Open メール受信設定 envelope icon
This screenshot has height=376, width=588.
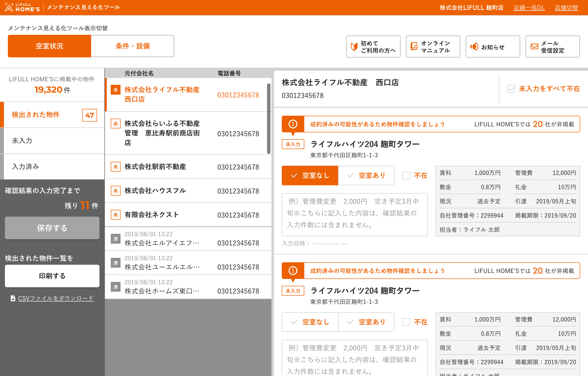click(534, 47)
